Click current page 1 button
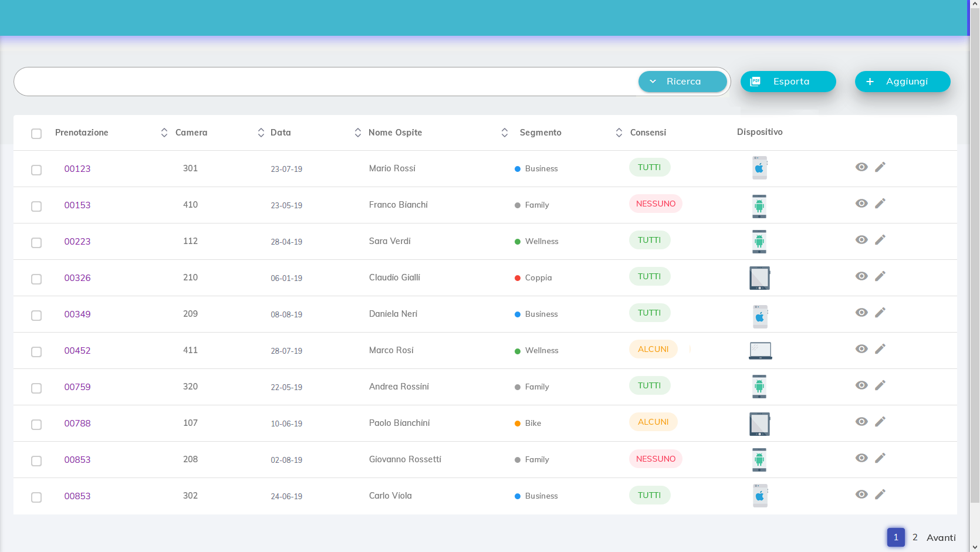 pyautogui.click(x=895, y=537)
